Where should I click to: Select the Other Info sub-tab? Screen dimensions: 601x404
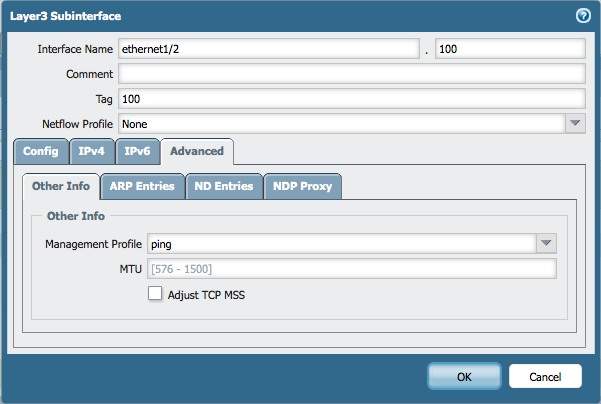[61, 186]
